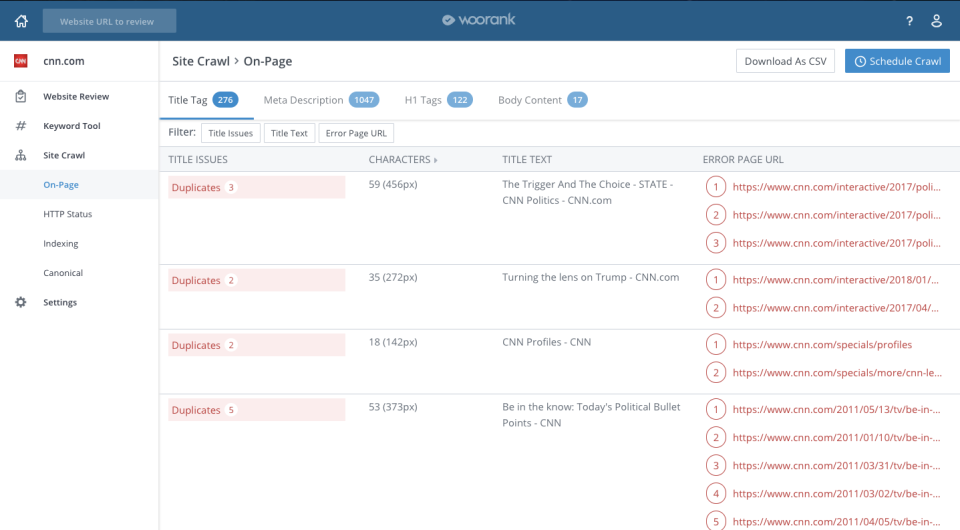The height and width of the screenshot is (530, 960).
Task: Open the 2011/03/31/tv/be-in URL link
Action: click(836, 466)
